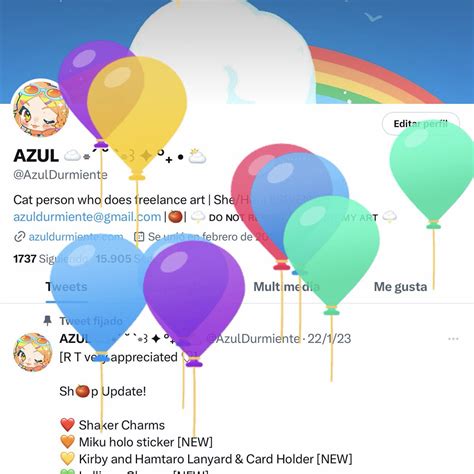Open the Tweets tab
Viewport: 474px width, 474px height.
click(x=66, y=287)
